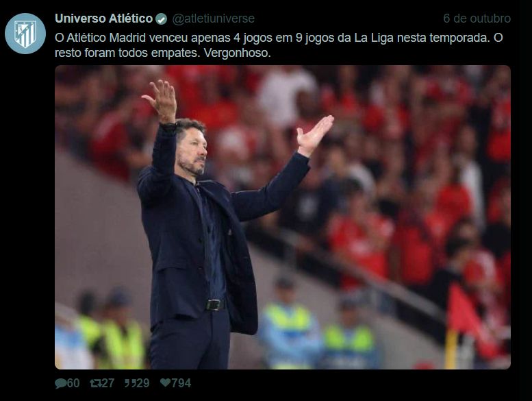View the 29 quotes count
Screen dimensions: 532x401
[x=142, y=383]
